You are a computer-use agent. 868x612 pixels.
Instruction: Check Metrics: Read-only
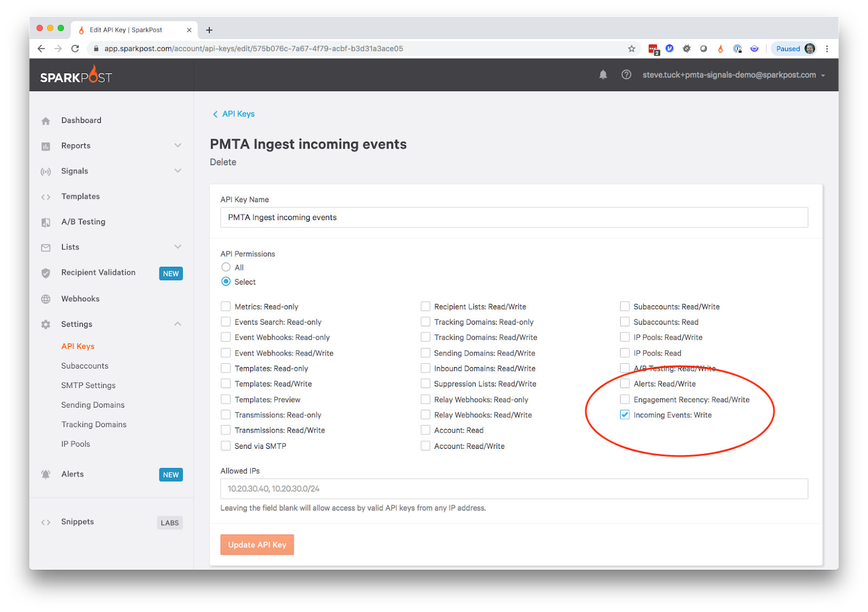click(226, 306)
